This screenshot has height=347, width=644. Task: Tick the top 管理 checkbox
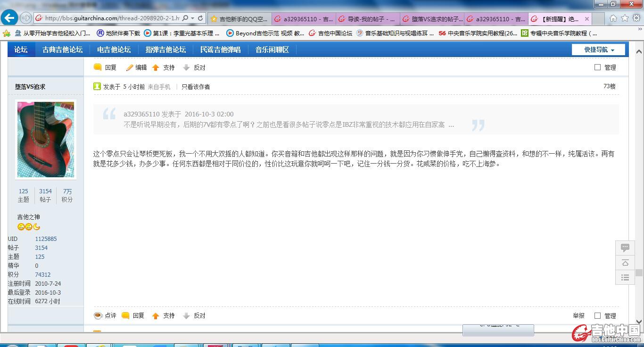click(597, 67)
